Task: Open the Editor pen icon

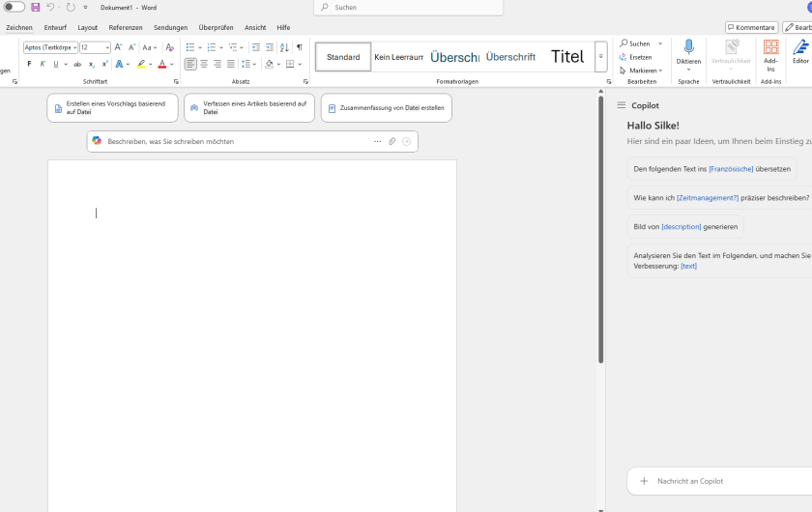Action: pos(800,47)
